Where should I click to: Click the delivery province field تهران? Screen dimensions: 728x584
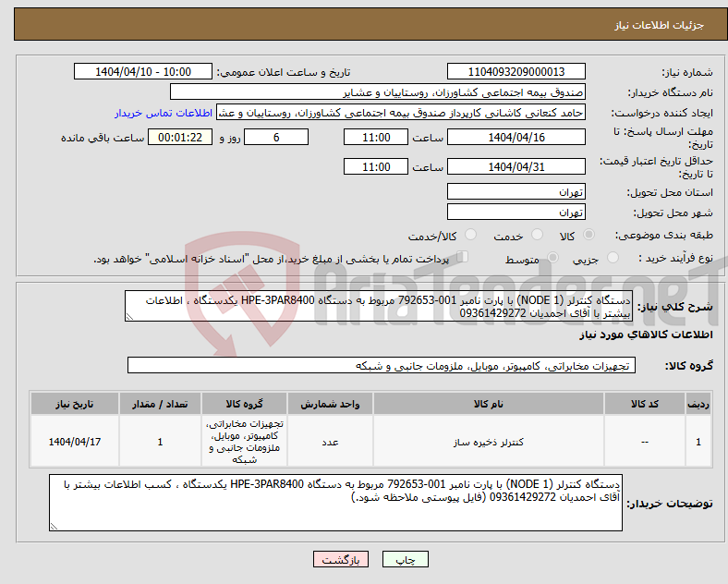pyautogui.click(x=516, y=191)
